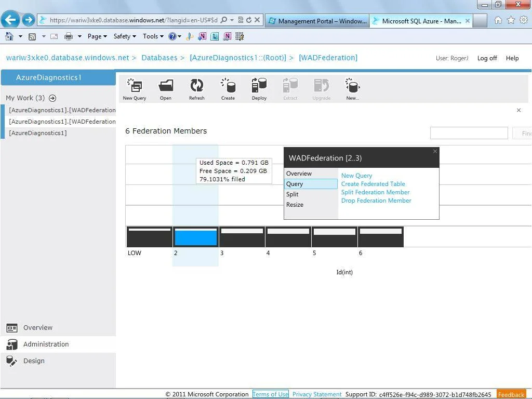Go back with the browser Back arrow

click(10, 20)
